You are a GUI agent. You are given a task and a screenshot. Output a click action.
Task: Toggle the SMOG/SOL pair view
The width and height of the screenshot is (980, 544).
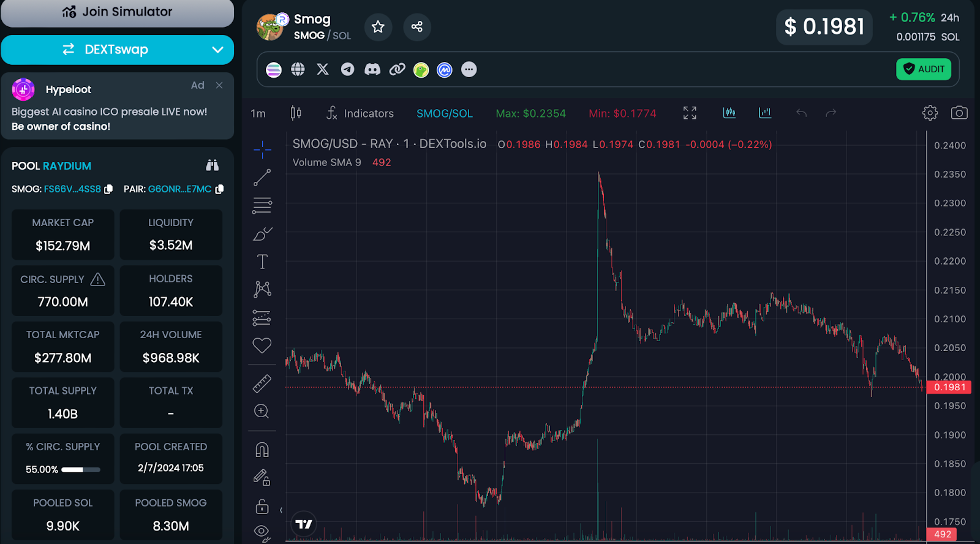pyautogui.click(x=445, y=113)
